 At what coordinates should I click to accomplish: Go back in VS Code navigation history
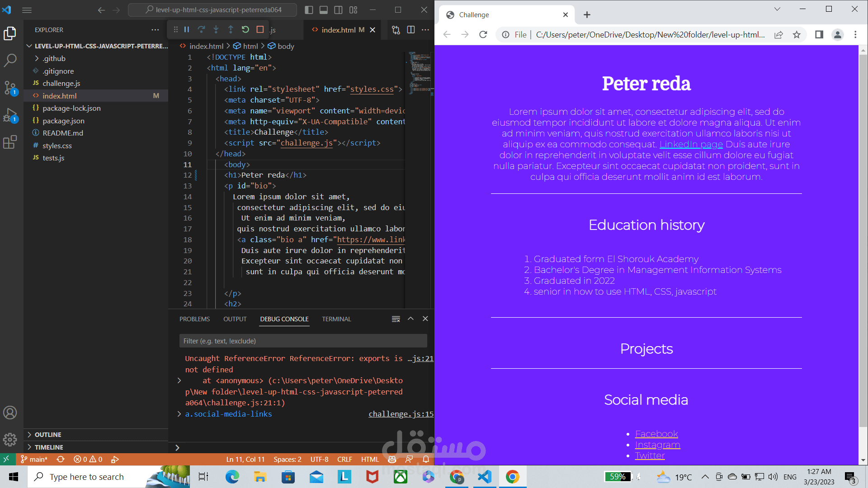(x=101, y=9)
